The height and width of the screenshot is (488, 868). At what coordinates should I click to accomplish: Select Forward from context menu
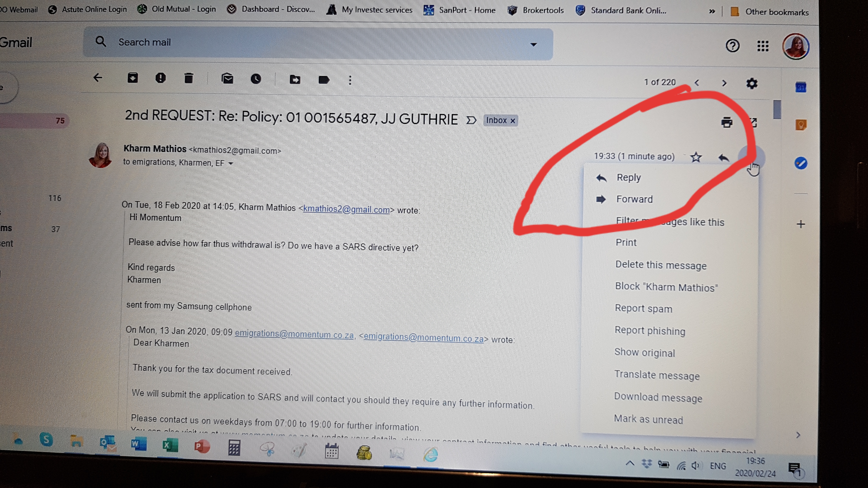[x=634, y=199]
